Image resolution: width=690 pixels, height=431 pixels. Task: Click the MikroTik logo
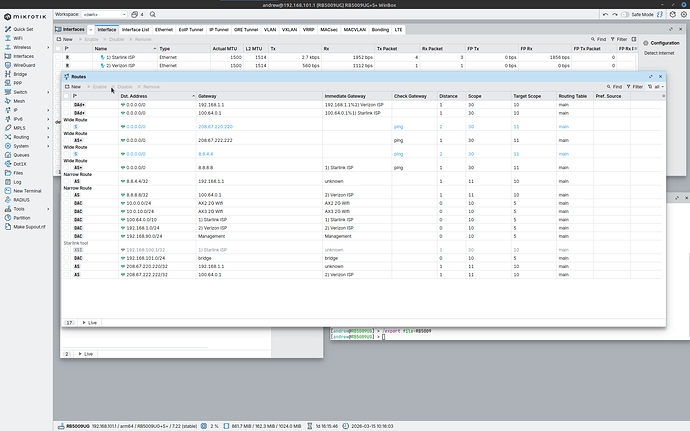[26, 17]
